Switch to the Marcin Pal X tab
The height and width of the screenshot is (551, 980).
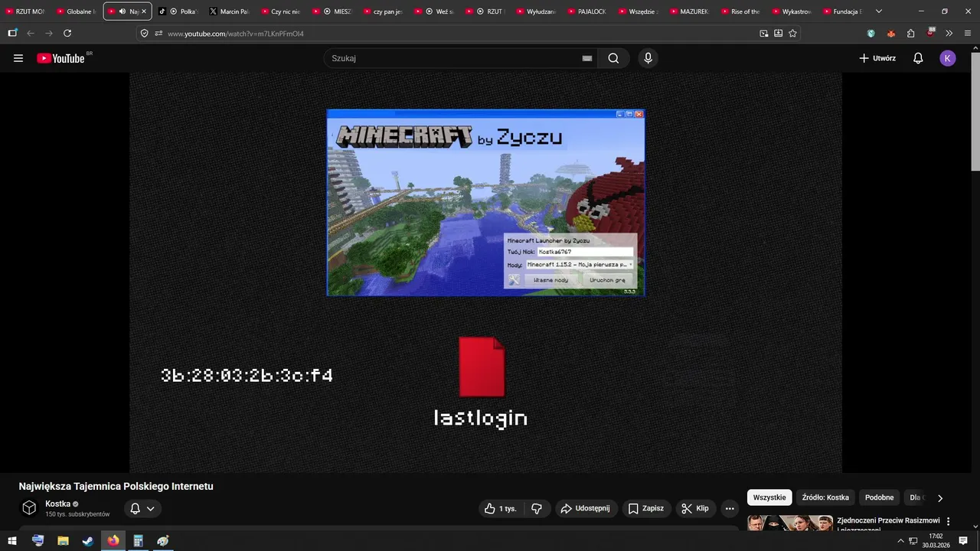coord(230,11)
